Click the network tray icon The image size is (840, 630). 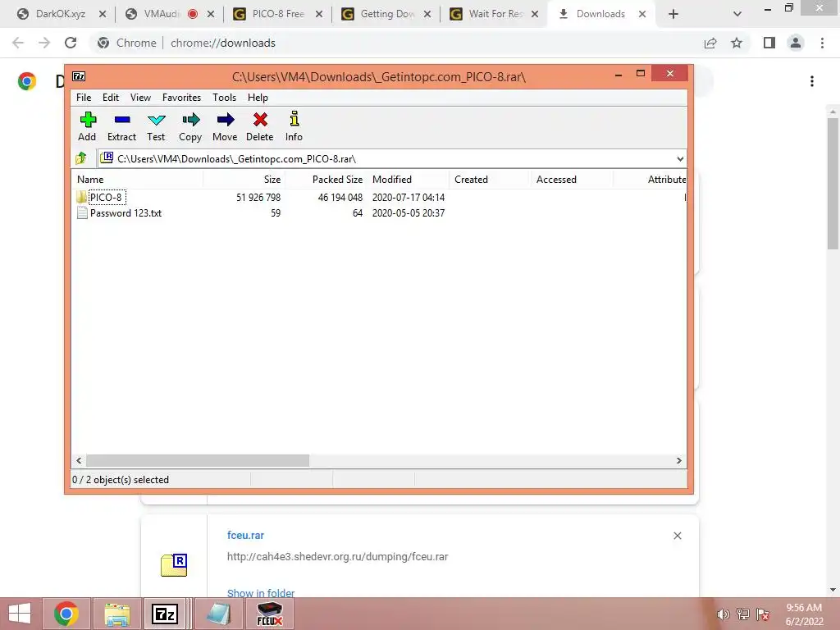tap(742, 614)
